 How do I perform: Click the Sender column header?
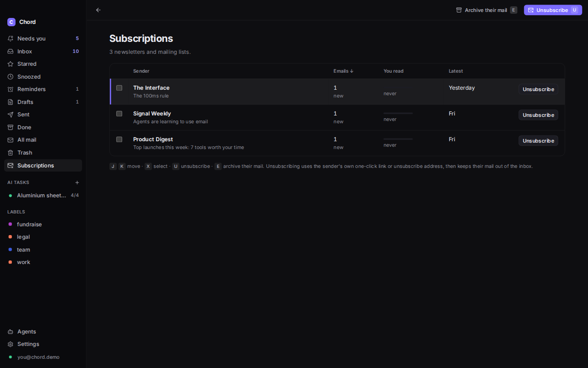pyautogui.click(x=141, y=71)
